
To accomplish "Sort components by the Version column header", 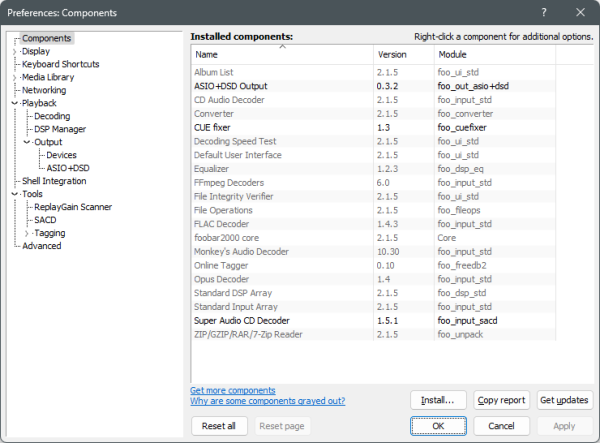I will [x=404, y=54].
